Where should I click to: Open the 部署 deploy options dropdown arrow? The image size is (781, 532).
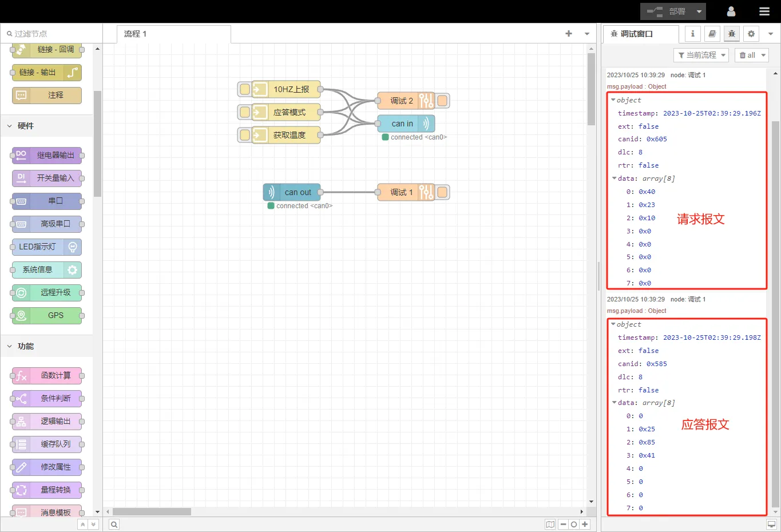(x=699, y=11)
